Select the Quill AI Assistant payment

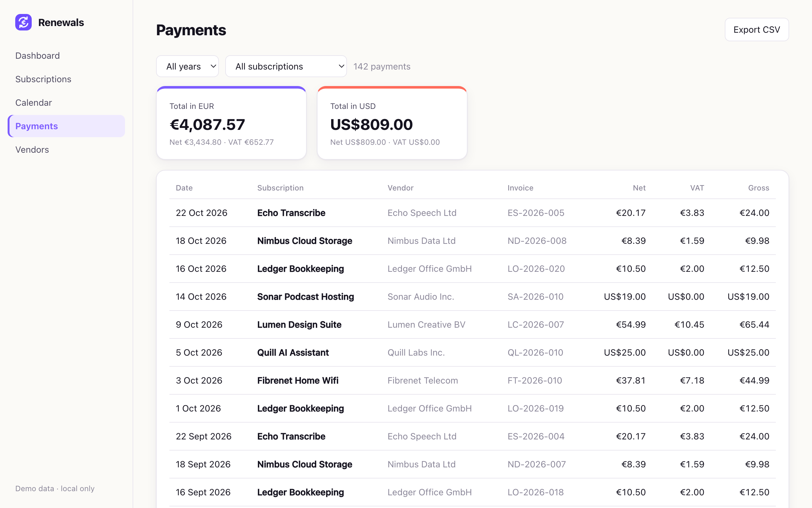[x=293, y=352]
